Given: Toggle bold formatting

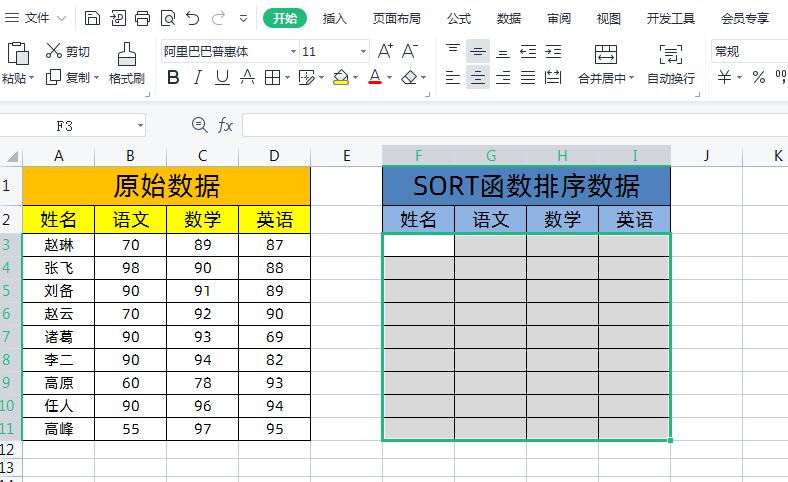Looking at the screenshot, I should point(173,77).
